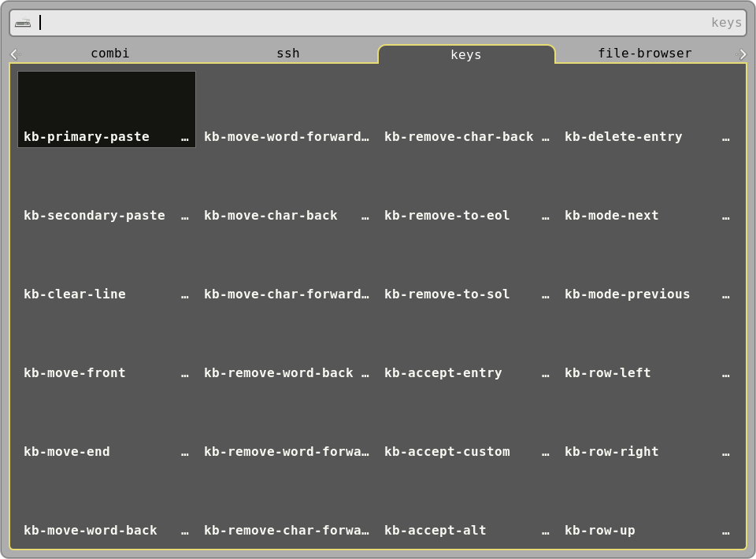Select the keys tab
Screen dimensions: 756x559
466,54
